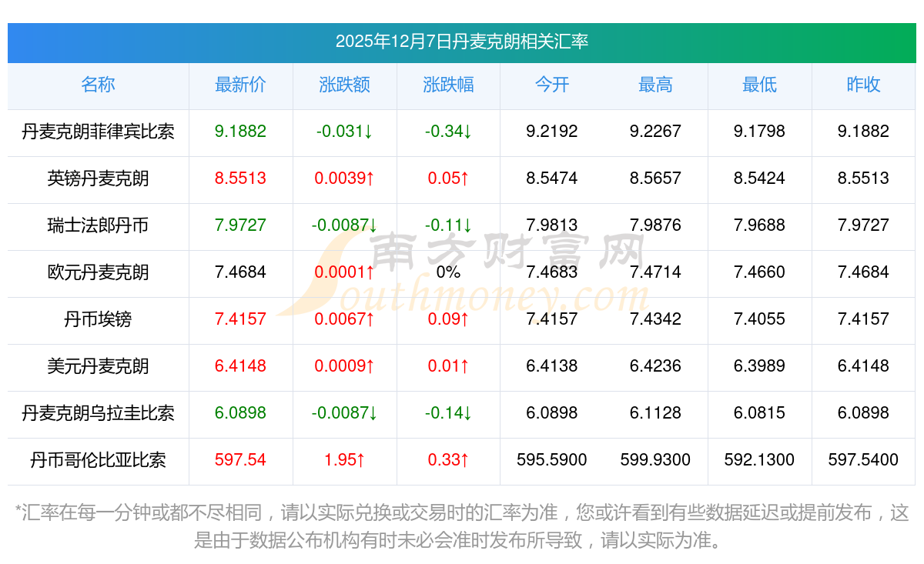
Task: Click the change amount -0.031↓
Action: [x=344, y=132]
